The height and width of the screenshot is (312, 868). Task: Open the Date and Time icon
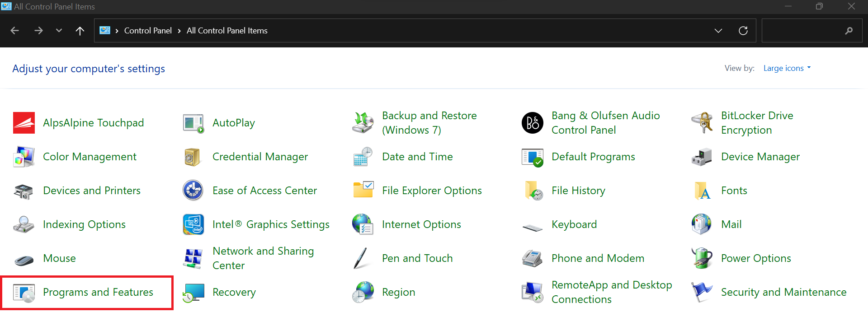363,157
